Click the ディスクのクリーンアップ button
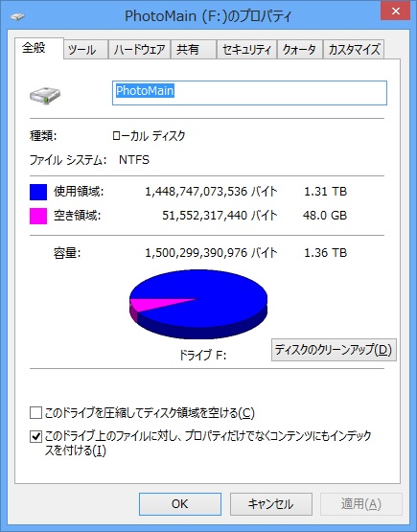Image resolution: width=417 pixels, height=532 pixels. (x=334, y=350)
